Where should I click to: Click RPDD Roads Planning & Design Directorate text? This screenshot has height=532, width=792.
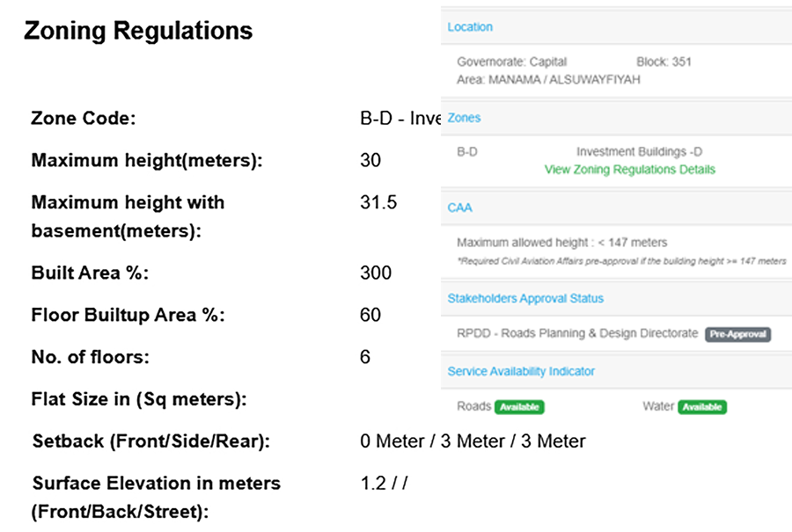577,333
